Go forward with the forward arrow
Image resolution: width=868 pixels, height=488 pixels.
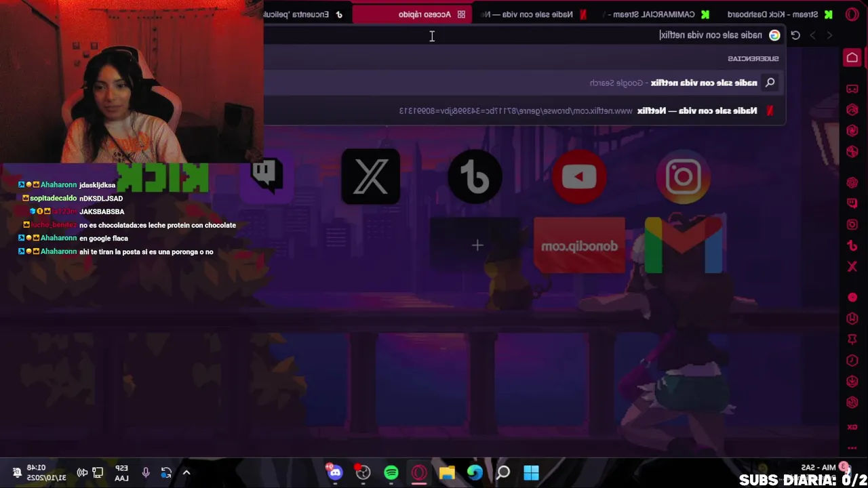[x=812, y=35]
